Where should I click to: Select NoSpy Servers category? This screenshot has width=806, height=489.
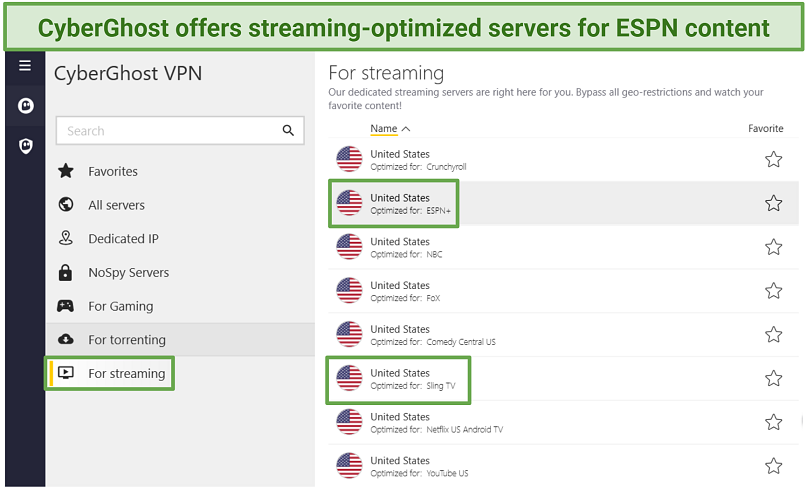(180, 273)
